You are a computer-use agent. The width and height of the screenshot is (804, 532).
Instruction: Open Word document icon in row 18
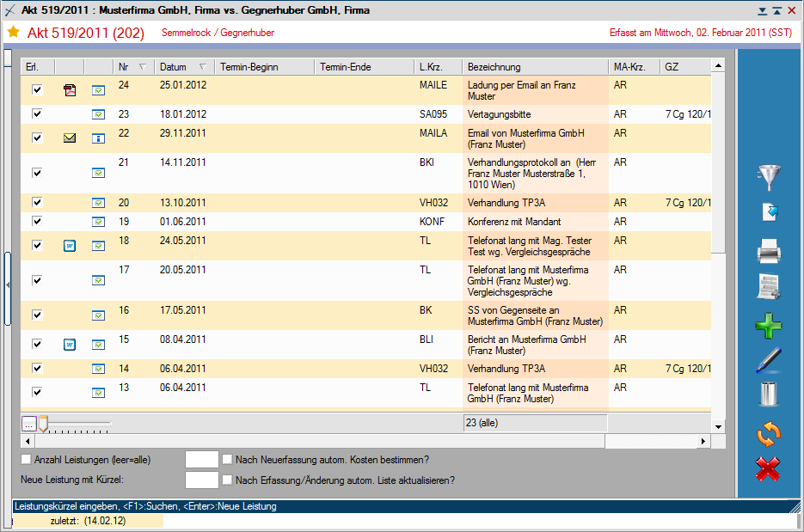coord(71,246)
